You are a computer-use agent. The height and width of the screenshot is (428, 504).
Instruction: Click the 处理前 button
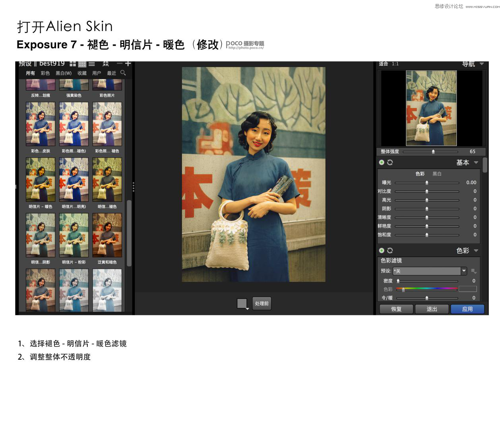coord(262,304)
